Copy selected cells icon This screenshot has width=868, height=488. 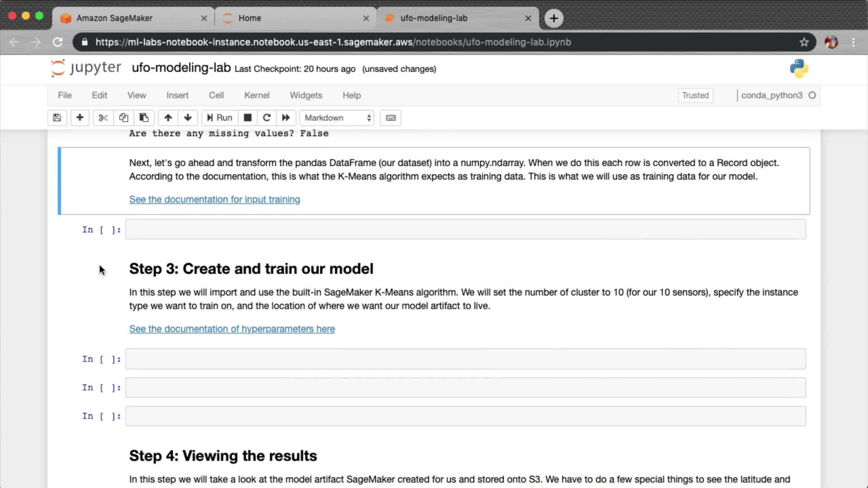click(123, 118)
